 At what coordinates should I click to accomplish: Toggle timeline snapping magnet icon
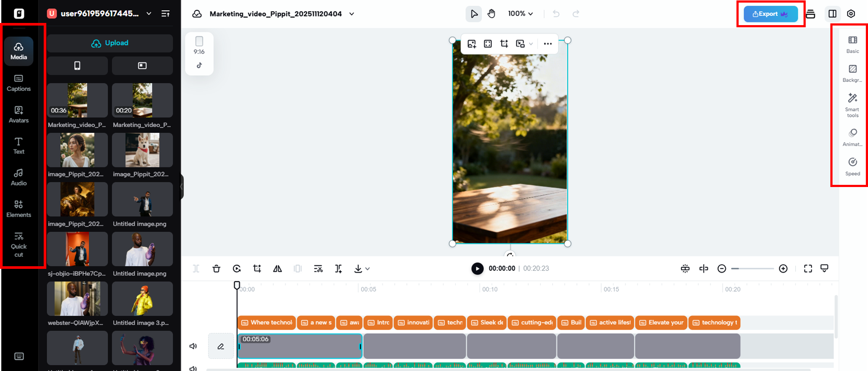tap(685, 269)
